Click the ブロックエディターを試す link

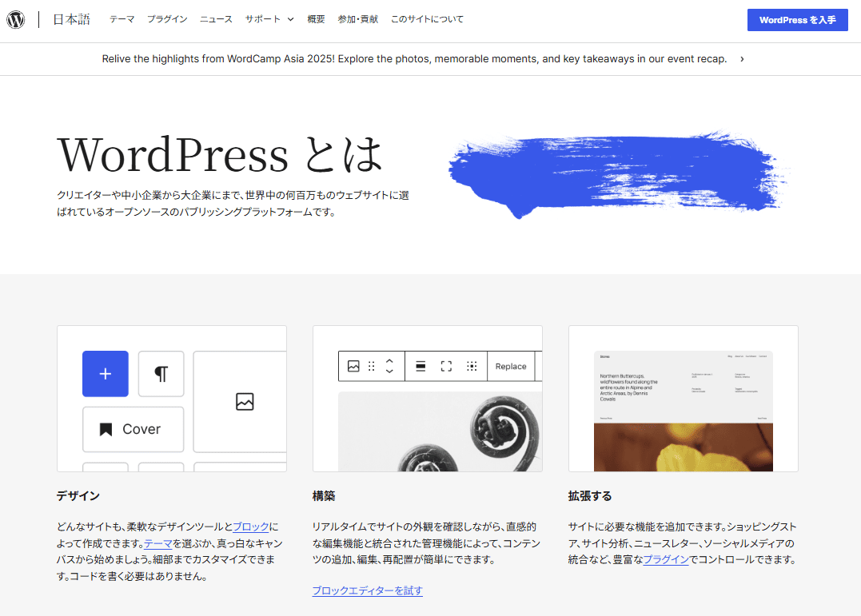click(x=368, y=590)
